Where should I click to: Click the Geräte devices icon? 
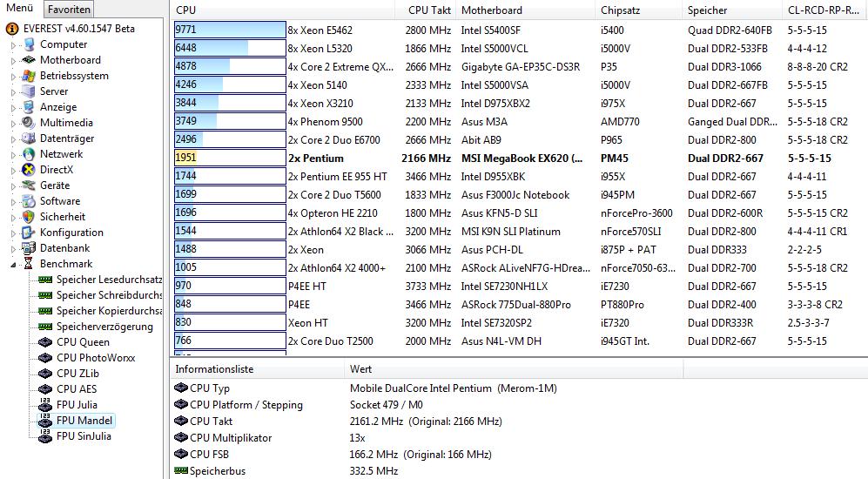point(29,186)
